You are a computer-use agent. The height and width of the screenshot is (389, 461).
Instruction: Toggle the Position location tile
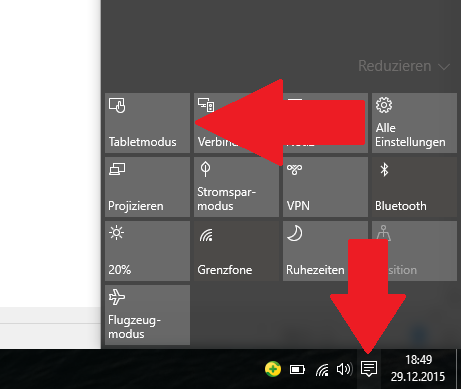pyautogui.click(x=414, y=251)
